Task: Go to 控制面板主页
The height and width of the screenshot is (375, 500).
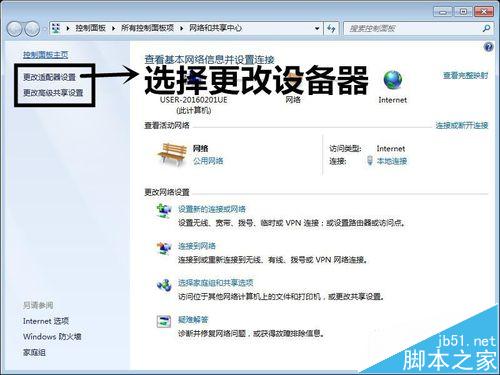Action: click(45, 55)
